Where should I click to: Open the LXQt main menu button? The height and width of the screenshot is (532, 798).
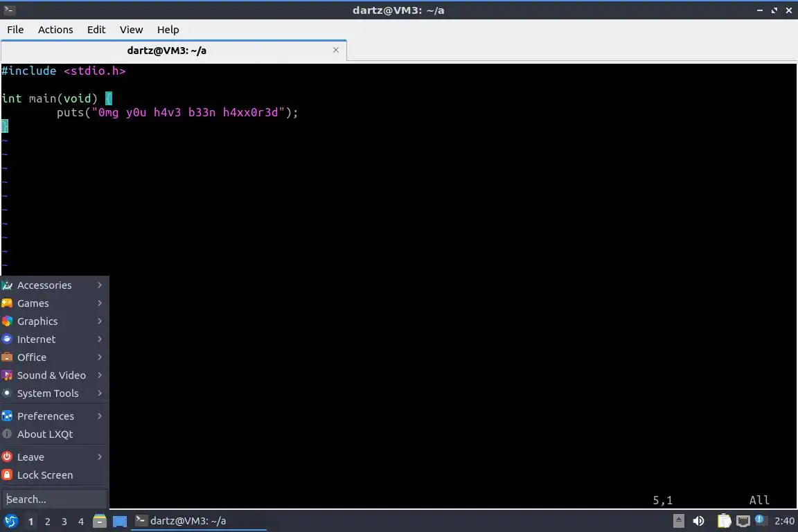point(10,521)
